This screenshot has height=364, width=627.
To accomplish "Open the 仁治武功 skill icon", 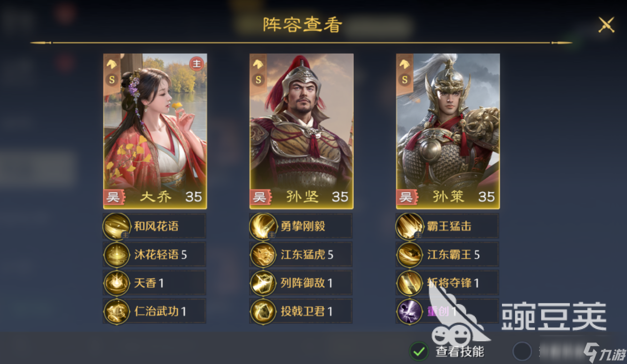I will pos(117,311).
